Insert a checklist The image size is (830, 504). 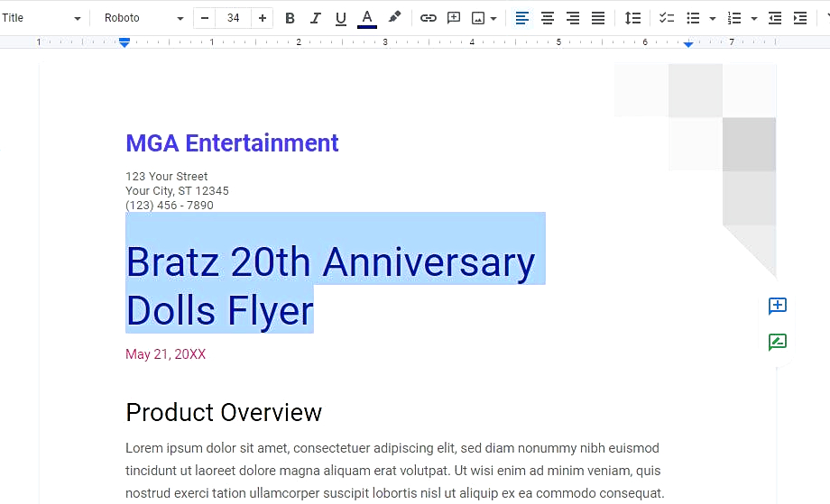point(667,18)
